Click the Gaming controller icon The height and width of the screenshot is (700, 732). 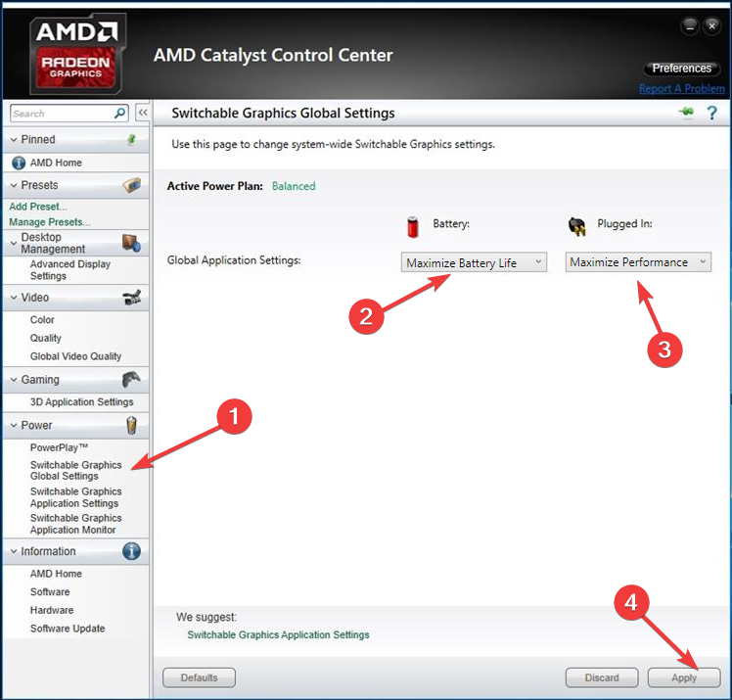click(131, 379)
